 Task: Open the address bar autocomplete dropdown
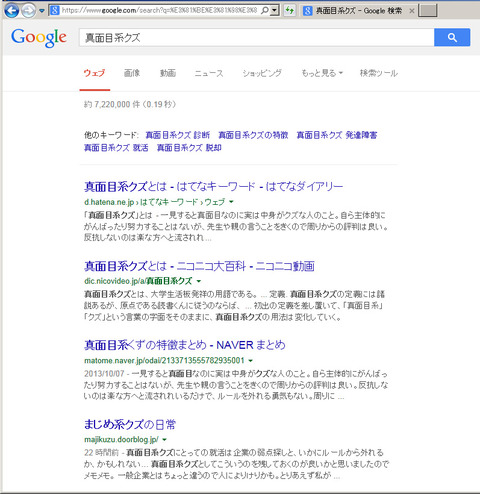tap(275, 11)
